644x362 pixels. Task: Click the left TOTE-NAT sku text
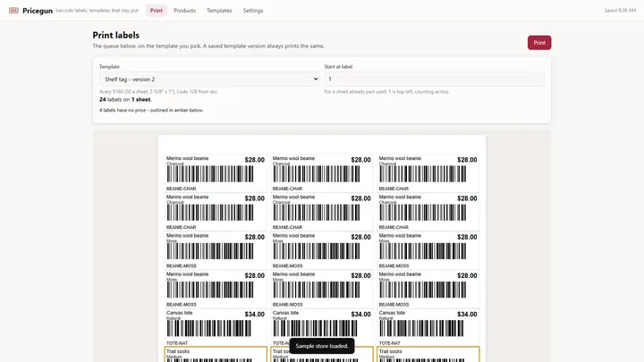tap(177, 343)
